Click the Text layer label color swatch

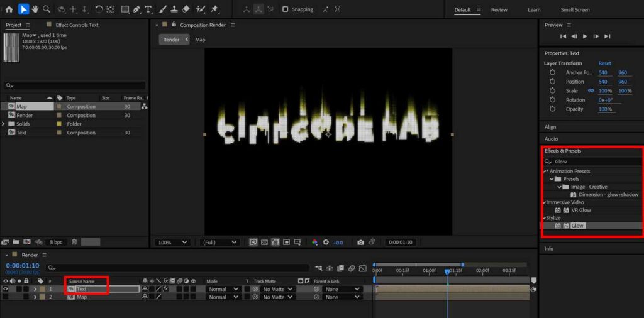(42, 289)
